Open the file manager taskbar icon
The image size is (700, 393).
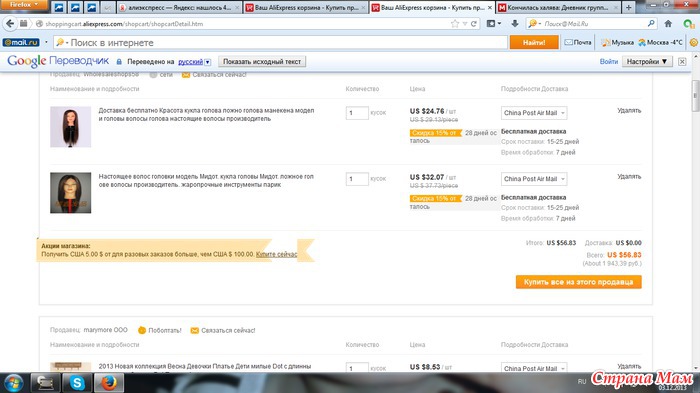(x=45, y=383)
